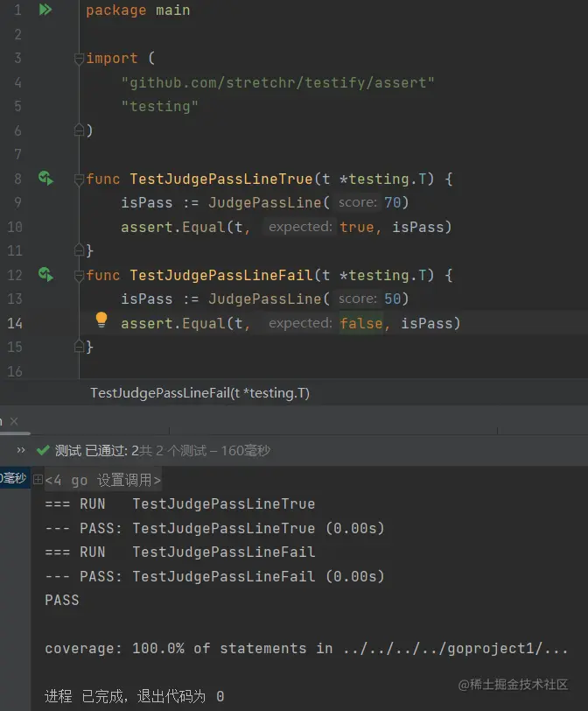
Task: Click fold end marker on line 15
Action: (x=79, y=347)
